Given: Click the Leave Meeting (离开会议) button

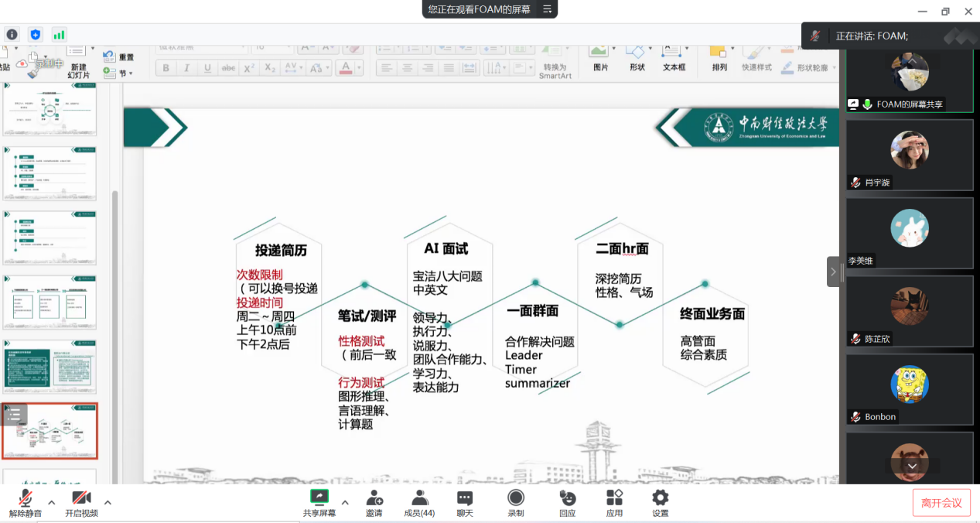Looking at the screenshot, I should (x=941, y=503).
